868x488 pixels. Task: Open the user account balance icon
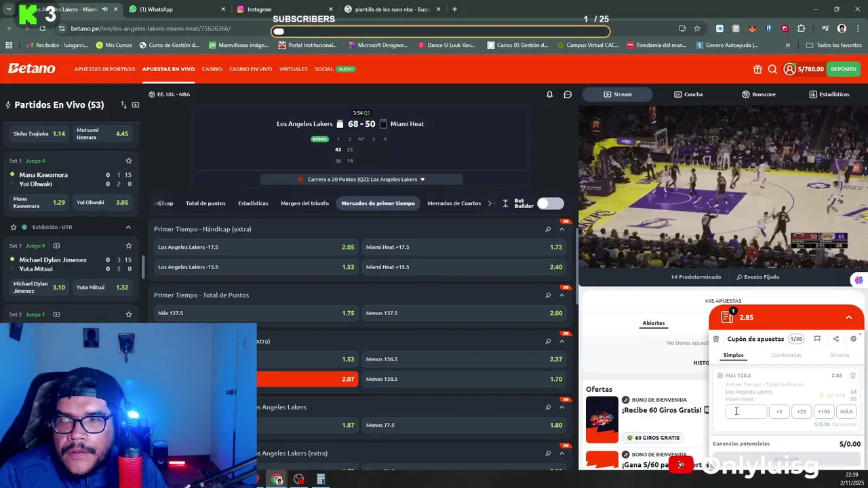pos(789,69)
